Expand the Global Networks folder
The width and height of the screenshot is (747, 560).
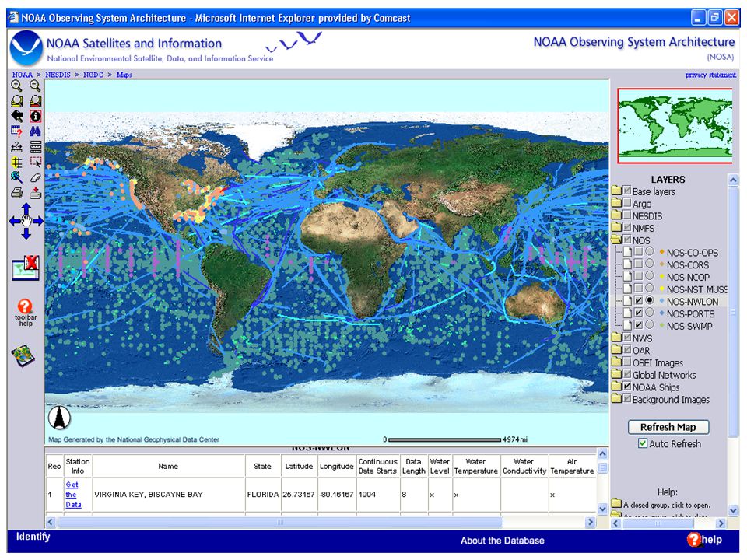click(x=616, y=374)
